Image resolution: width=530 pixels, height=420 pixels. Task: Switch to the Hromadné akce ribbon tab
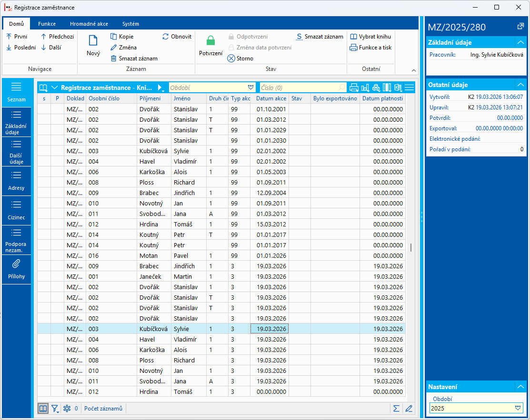[89, 24]
